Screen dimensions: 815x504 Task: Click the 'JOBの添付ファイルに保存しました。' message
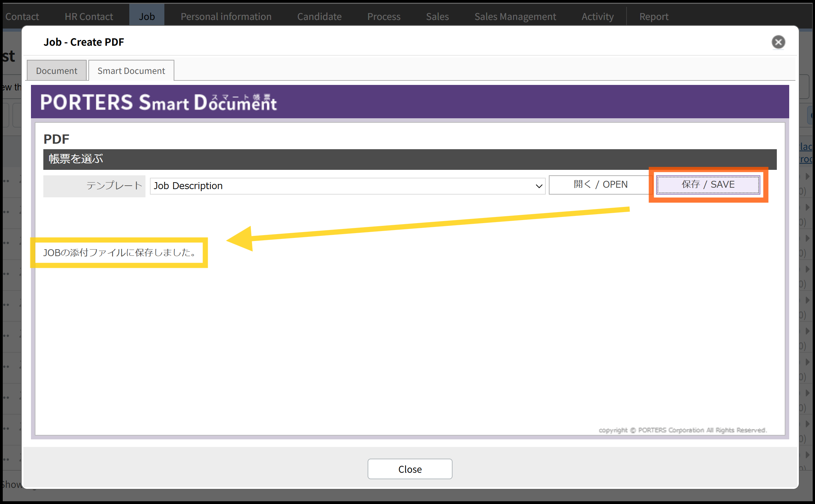coord(120,253)
